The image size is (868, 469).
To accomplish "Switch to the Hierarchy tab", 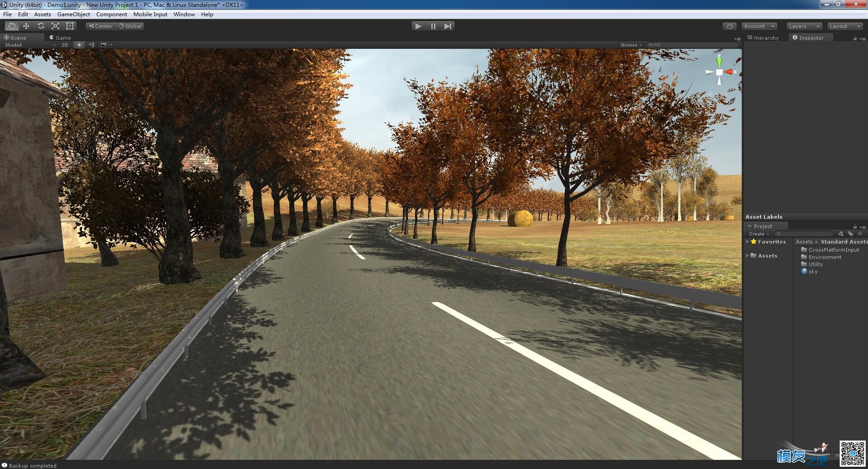I will (763, 38).
